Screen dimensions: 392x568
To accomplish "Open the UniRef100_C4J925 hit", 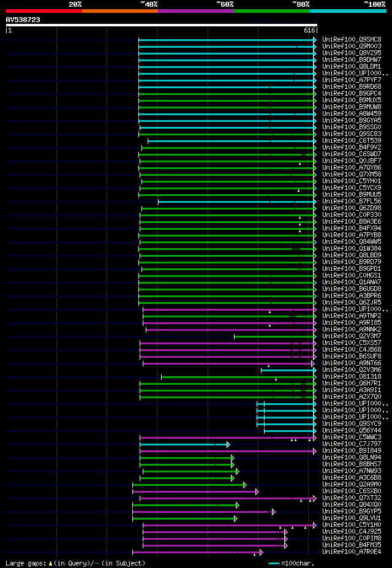I will pos(352,532).
